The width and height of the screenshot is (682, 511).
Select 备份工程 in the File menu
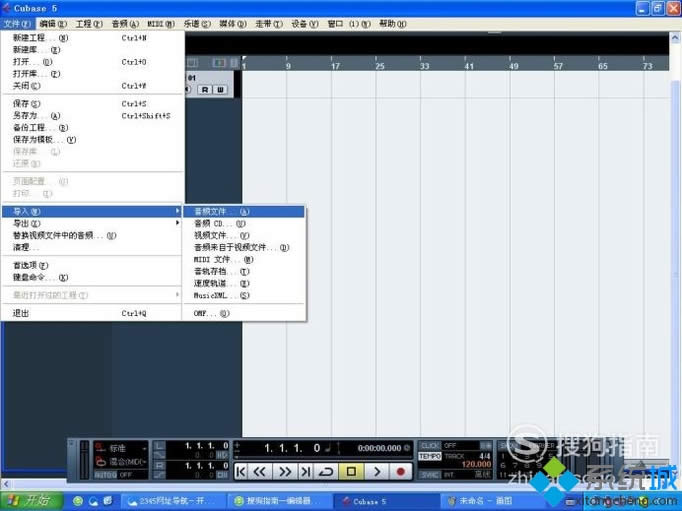click(x=91, y=127)
